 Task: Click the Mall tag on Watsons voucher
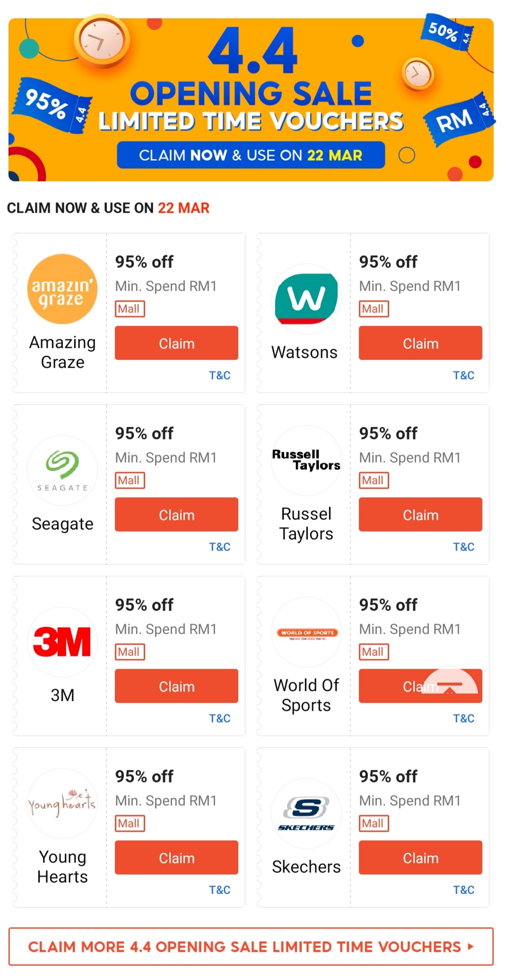[x=374, y=309]
